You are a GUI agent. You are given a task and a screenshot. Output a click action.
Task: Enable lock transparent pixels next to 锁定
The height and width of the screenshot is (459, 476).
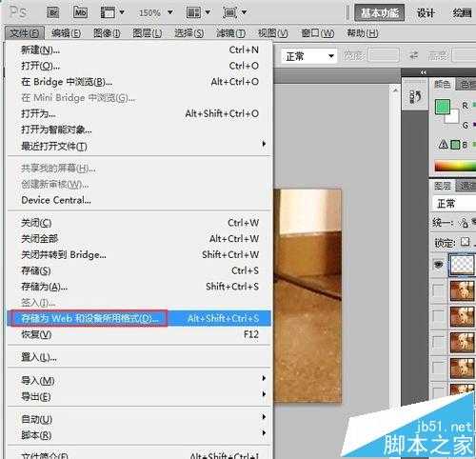pyautogui.click(x=465, y=242)
